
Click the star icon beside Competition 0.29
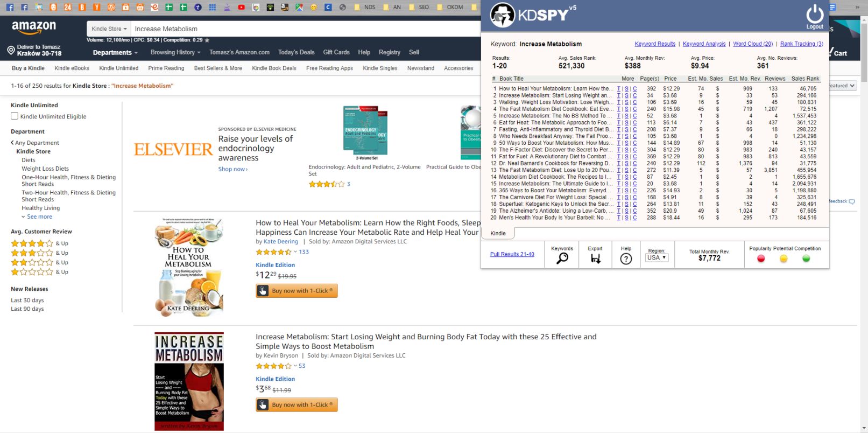click(207, 40)
